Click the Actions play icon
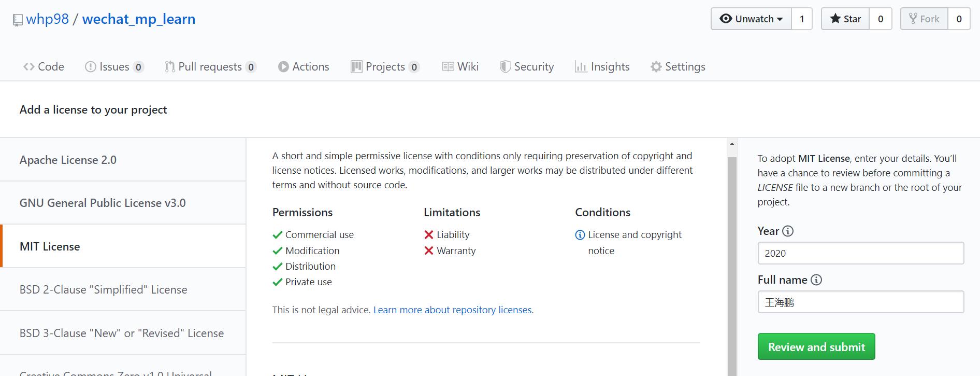 [283, 66]
